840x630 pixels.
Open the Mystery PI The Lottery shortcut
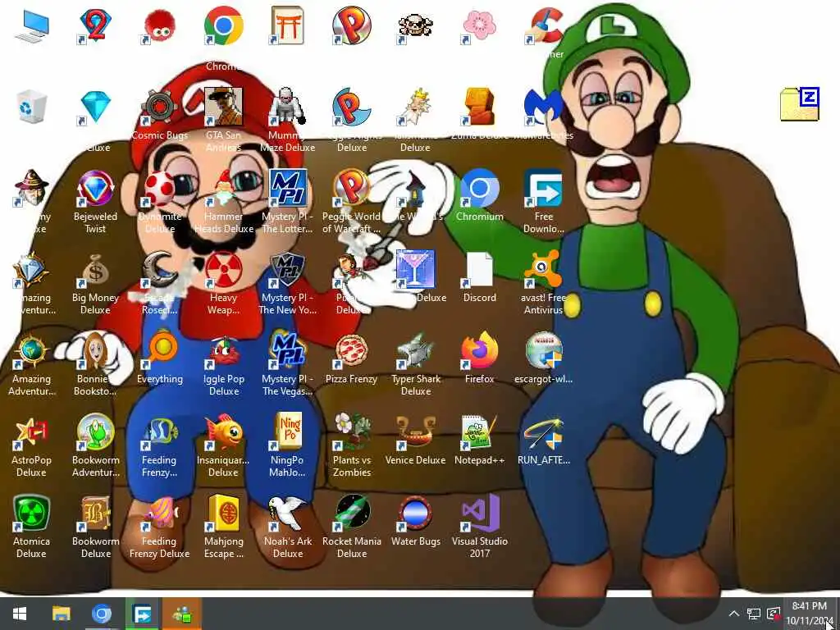tap(287, 202)
